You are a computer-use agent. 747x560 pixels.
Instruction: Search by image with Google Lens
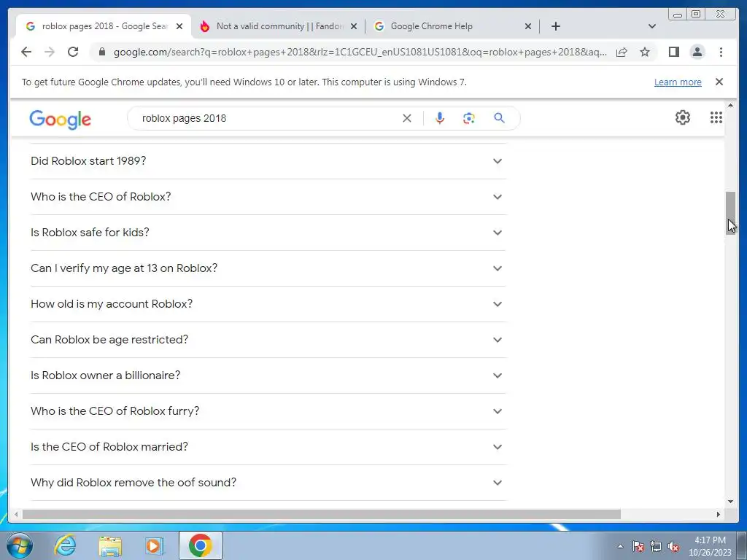[x=469, y=118]
